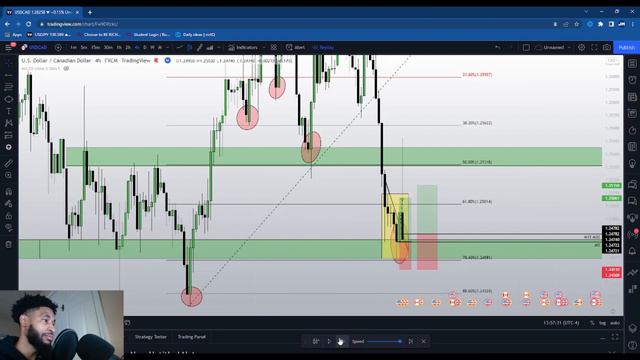
Task: Select the 30m timeframe
Action: [108, 47]
